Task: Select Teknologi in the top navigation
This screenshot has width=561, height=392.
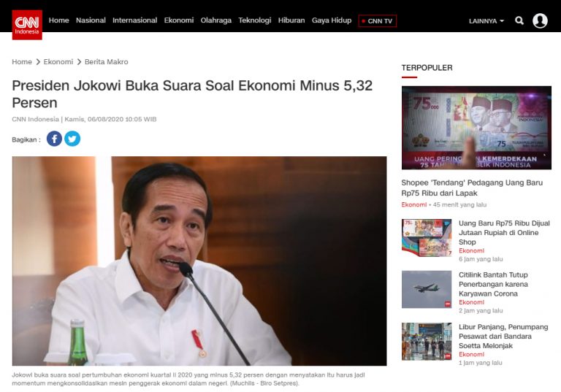Action: click(255, 20)
